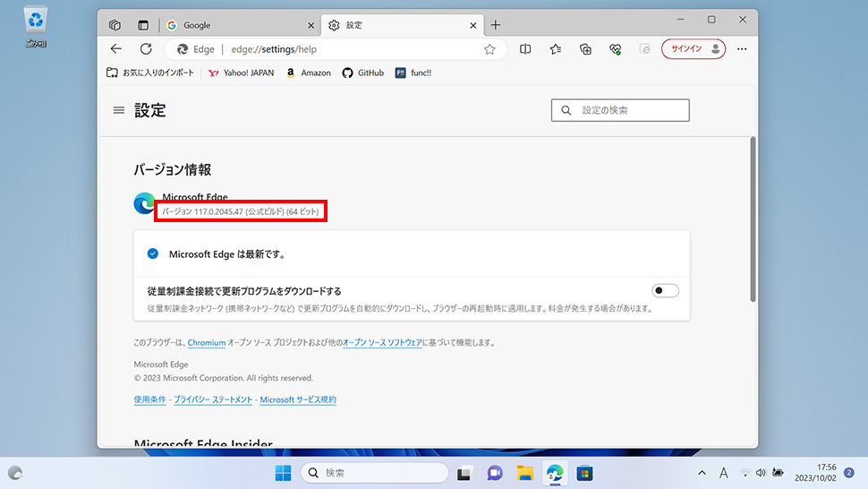Screen dimensions: 868x489
Task: Switch to the Google tab
Action: [240, 25]
